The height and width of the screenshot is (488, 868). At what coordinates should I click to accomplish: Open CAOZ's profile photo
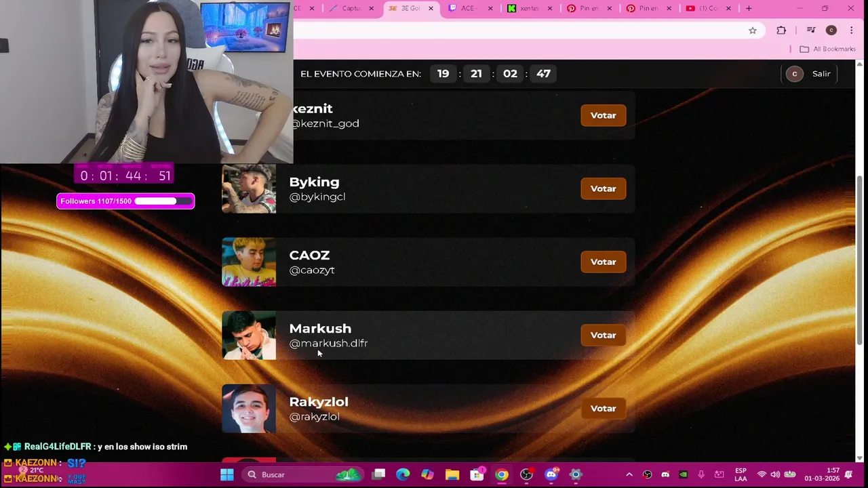[249, 262]
